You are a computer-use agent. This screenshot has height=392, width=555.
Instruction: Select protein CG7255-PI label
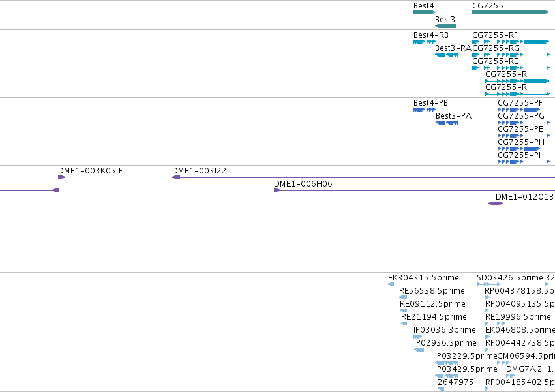519,155
